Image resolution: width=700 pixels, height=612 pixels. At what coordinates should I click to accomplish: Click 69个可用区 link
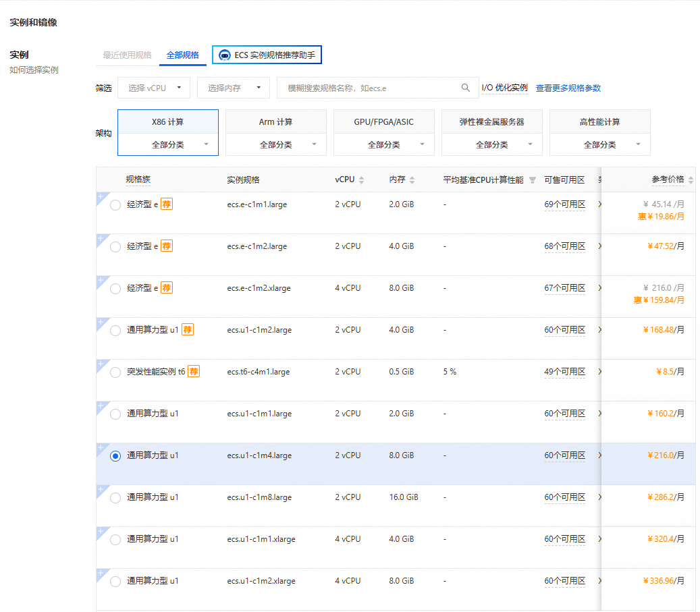(x=565, y=204)
